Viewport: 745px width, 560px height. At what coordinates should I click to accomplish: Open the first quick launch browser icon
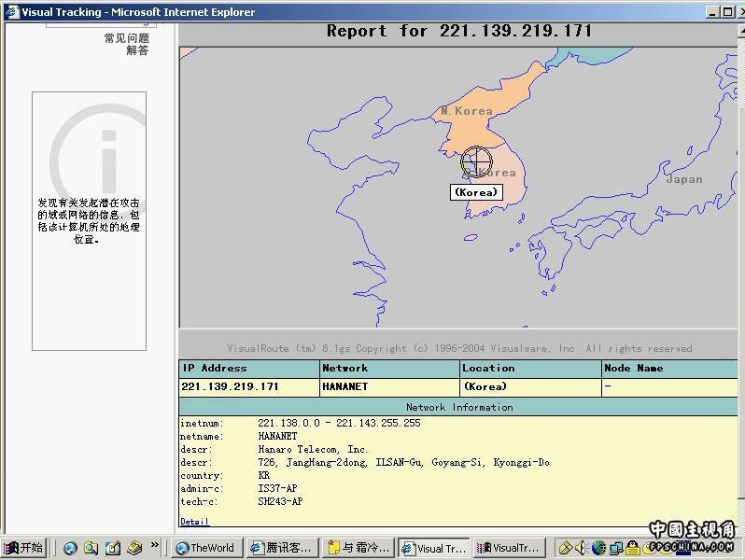pos(70,548)
